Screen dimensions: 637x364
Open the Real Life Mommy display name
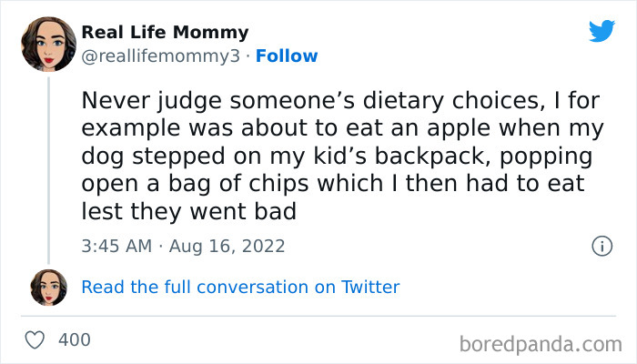click(x=165, y=33)
